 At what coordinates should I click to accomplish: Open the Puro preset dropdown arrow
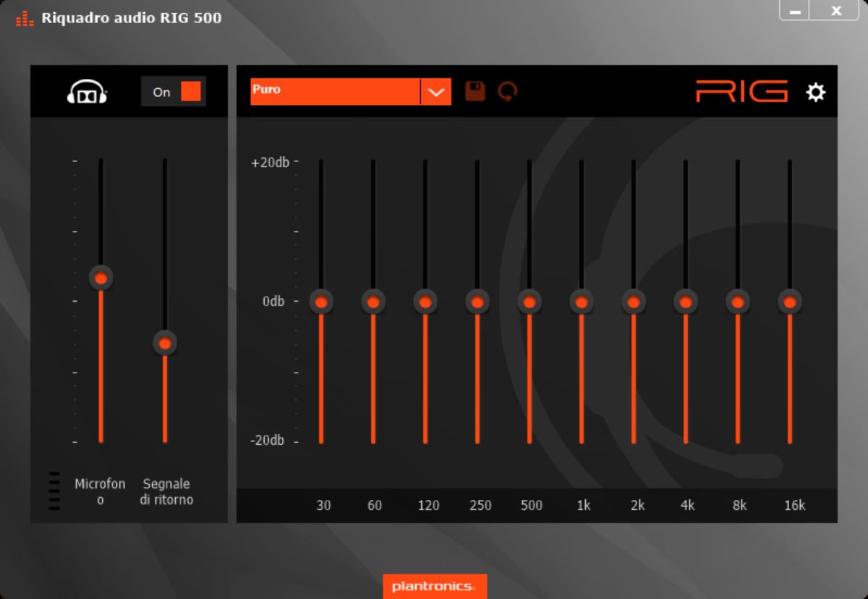coord(436,92)
